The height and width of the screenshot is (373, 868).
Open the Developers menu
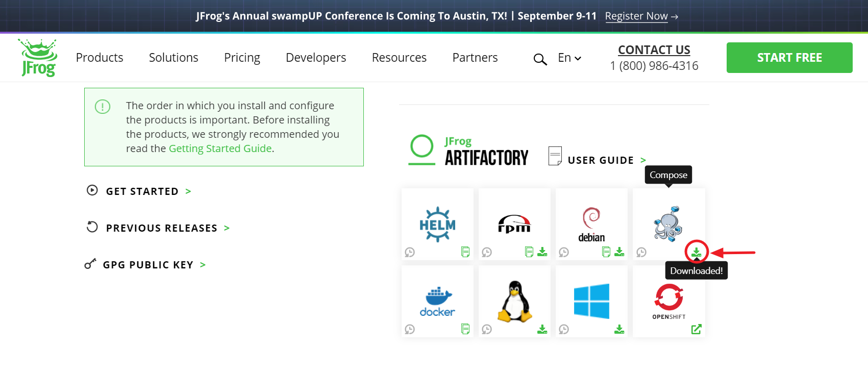tap(316, 58)
